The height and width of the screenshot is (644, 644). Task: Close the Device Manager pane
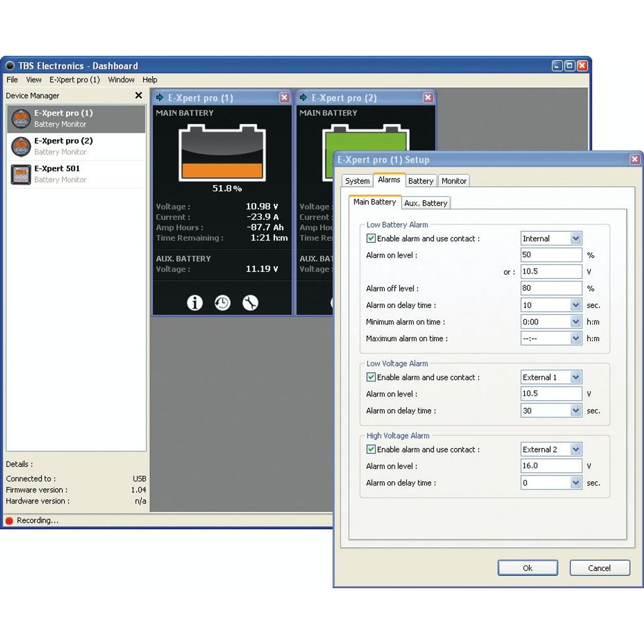click(138, 95)
